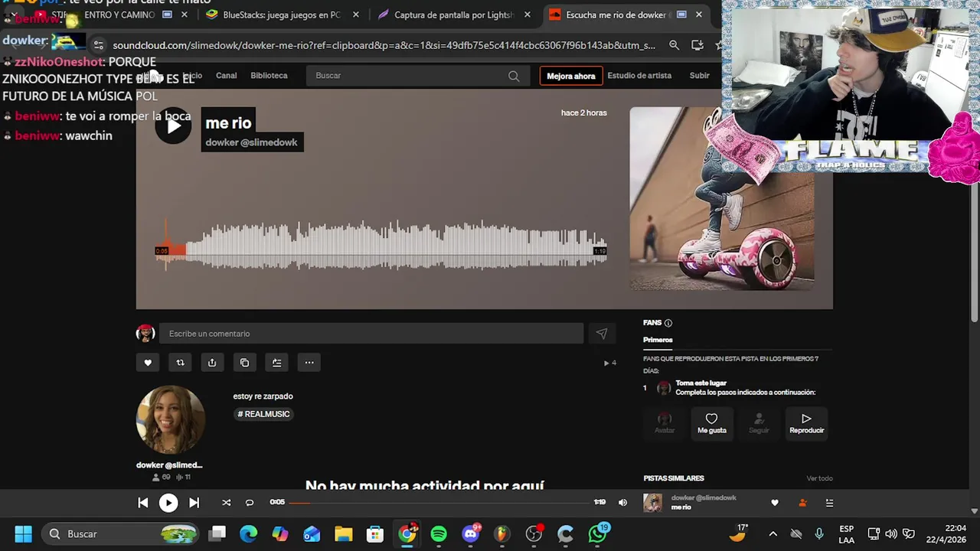Image resolution: width=980 pixels, height=551 pixels.
Task: Send comment with the paper plane icon
Action: point(602,334)
